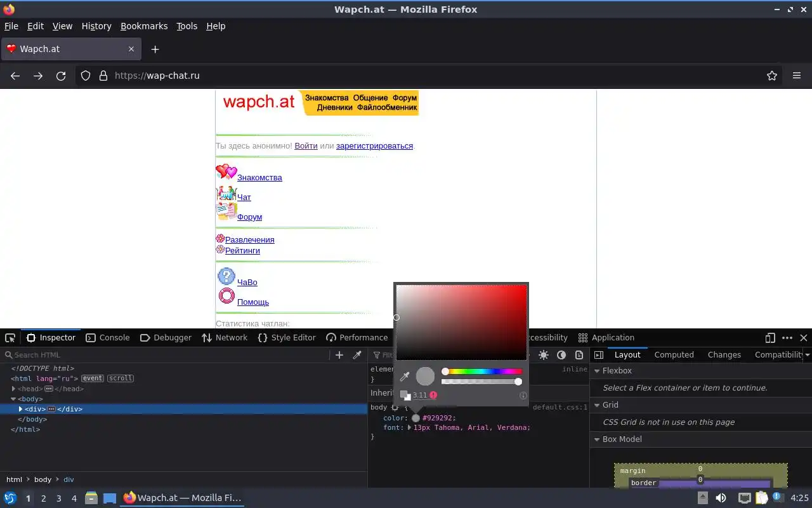Go forward to the next page

coord(38,76)
